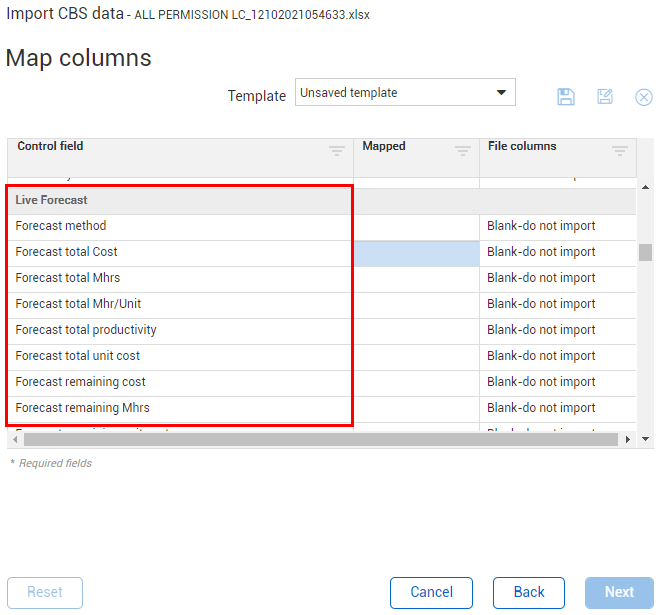Click the circled X delete template icon
Image resolution: width=660 pixels, height=615 pixels.
(x=644, y=97)
